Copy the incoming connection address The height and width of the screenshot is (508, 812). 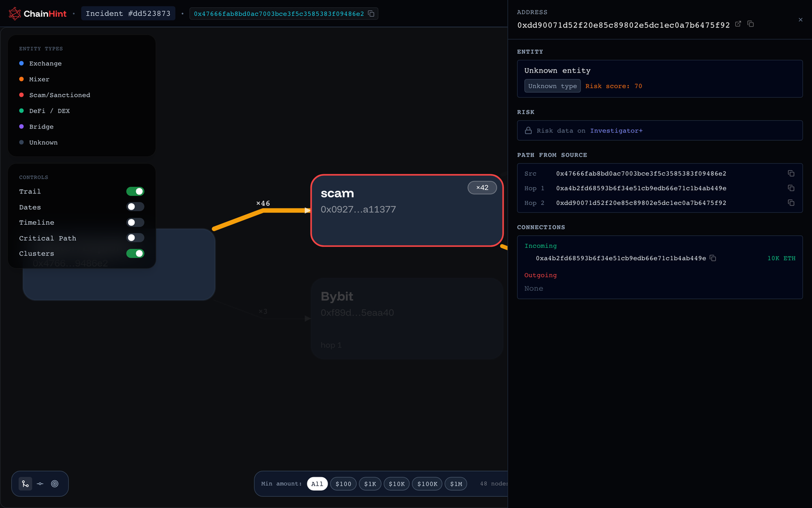click(713, 258)
